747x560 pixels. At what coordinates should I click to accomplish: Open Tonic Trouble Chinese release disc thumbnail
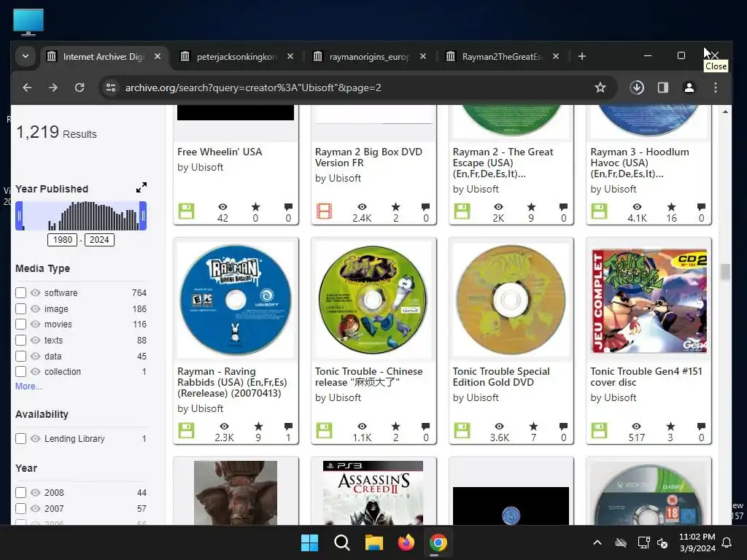point(373,300)
